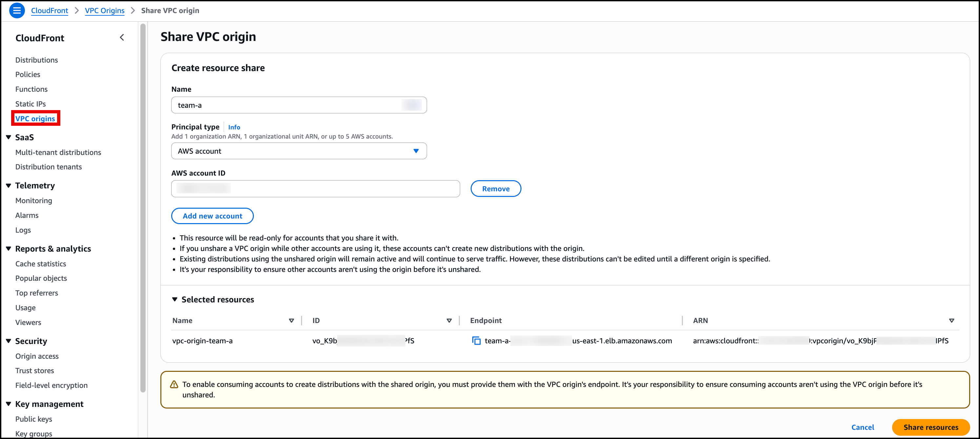Collapse the CloudFront sidebar panel
The width and height of the screenshot is (980, 439).
[122, 37]
